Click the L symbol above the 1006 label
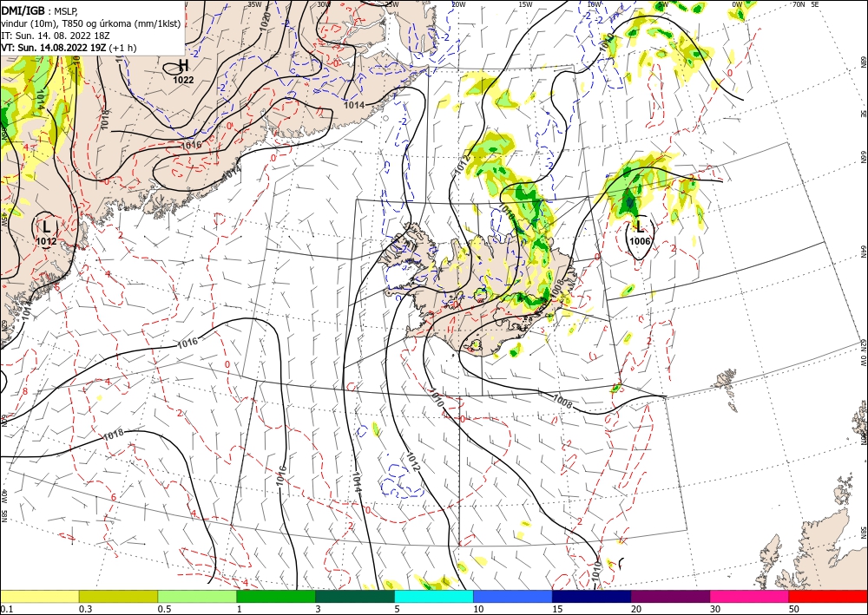Viewport: 868px width, 615px height. [640, 226]
